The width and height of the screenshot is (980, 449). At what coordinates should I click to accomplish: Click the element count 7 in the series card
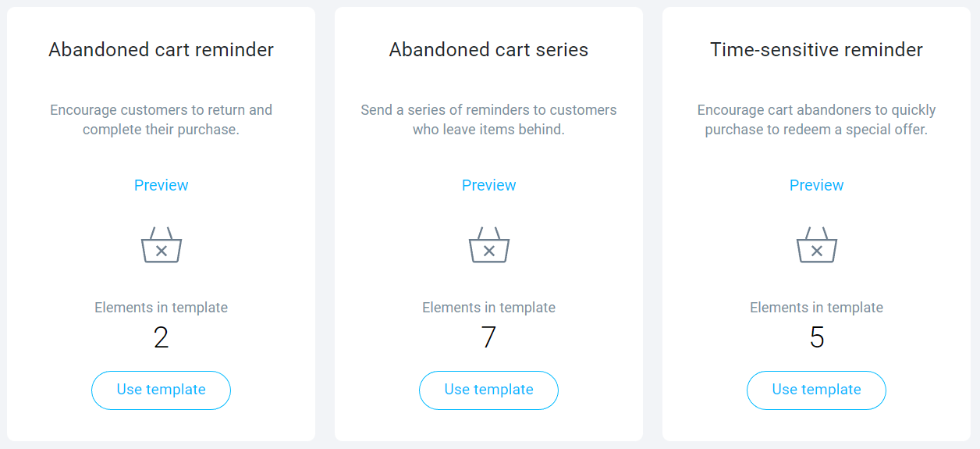point(489,337)
